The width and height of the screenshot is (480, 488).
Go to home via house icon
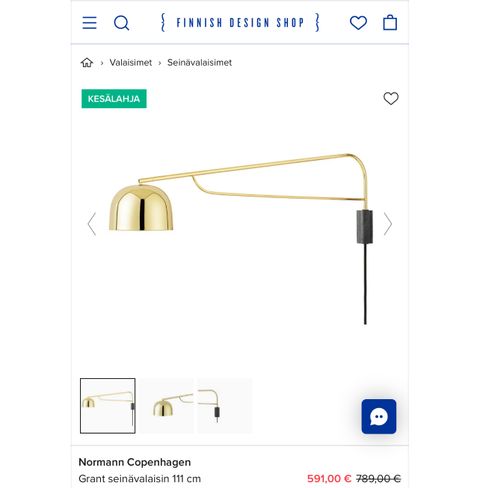coord(87,62)
